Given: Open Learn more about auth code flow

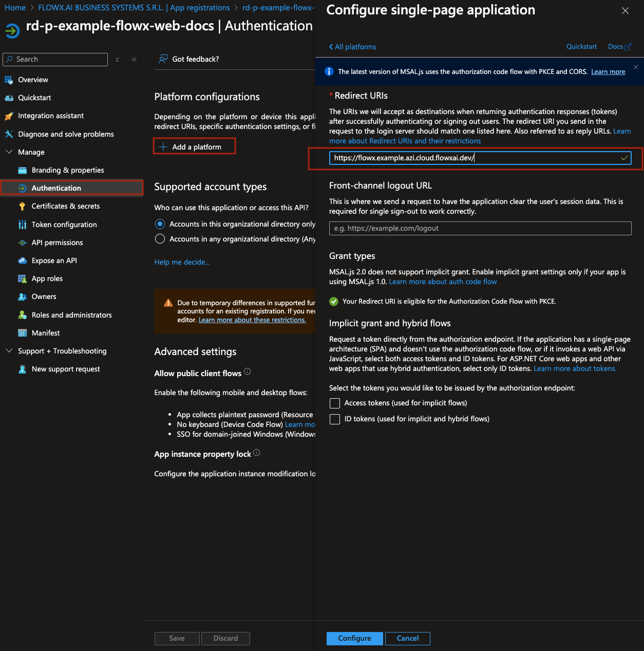Looking at the screenshot, I should [x=443, y=282].
